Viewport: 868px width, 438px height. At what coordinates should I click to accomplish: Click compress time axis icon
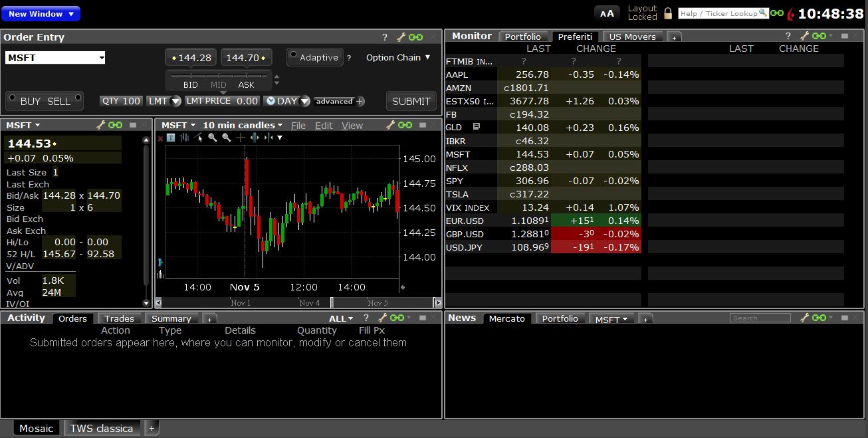268,138
